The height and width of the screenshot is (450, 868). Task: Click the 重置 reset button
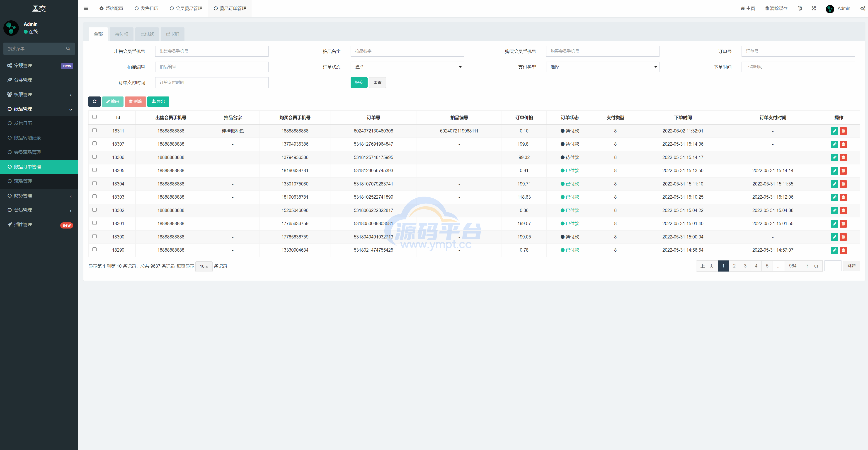point(377,82)
